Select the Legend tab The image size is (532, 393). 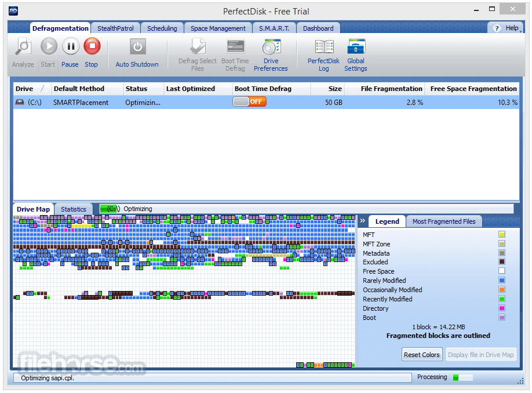click(387, 221)
